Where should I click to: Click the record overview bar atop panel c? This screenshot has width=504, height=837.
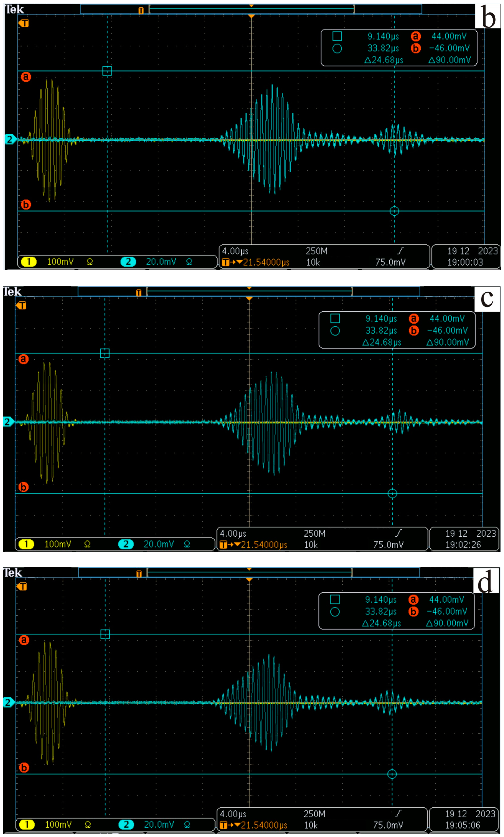pos(249,292)
